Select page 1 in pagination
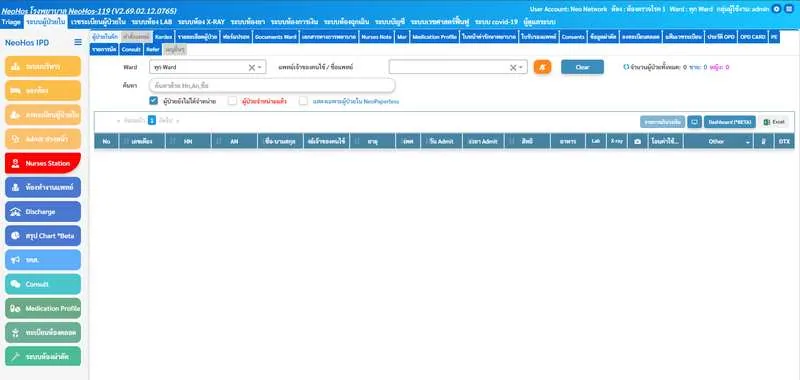The width and height of the screenshot is (800, 380). (152, 121)
